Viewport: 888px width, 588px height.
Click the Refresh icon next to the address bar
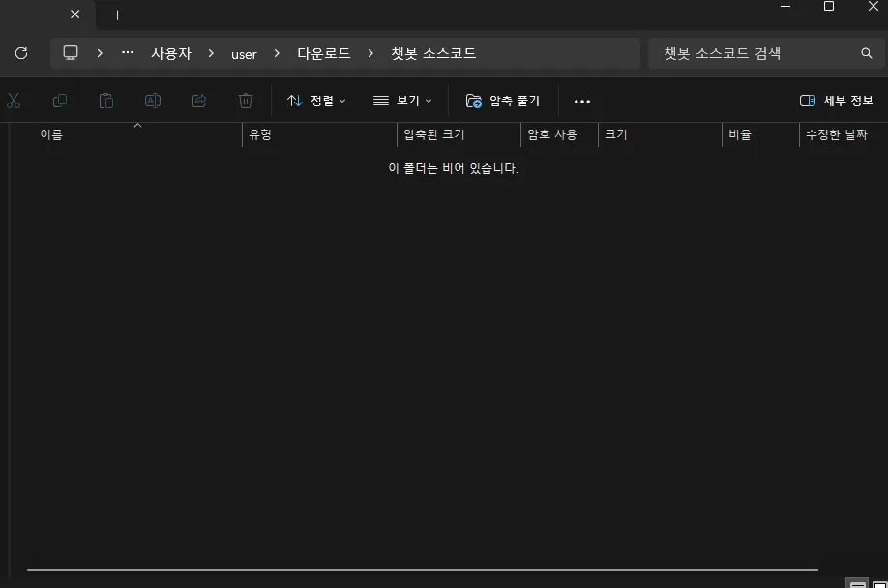tap(21, 53)
